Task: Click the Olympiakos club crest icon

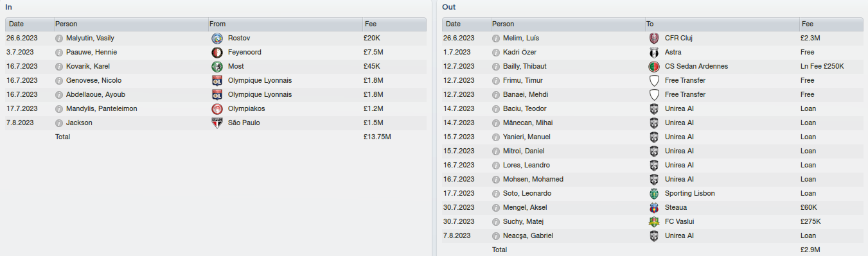Action: tap(217, 108)
